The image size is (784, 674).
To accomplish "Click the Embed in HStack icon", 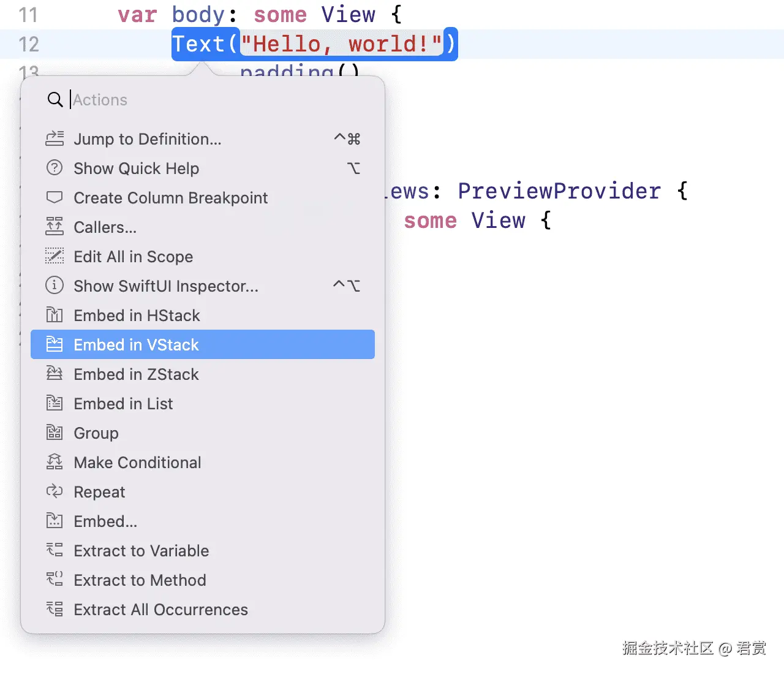I will 55,315.
